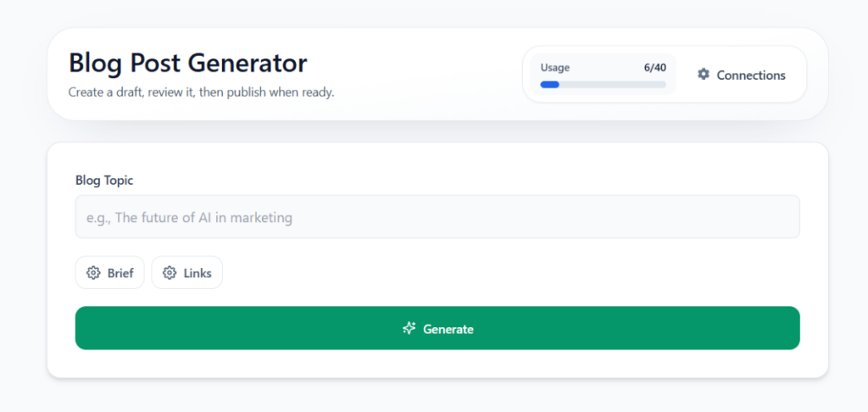Open the Brief options

[x=110, y=273]
